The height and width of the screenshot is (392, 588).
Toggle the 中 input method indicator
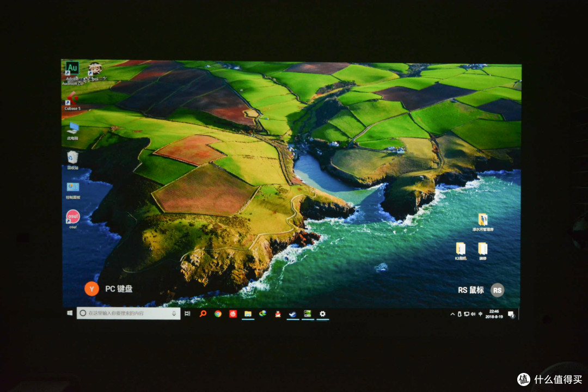coord(480,314)
